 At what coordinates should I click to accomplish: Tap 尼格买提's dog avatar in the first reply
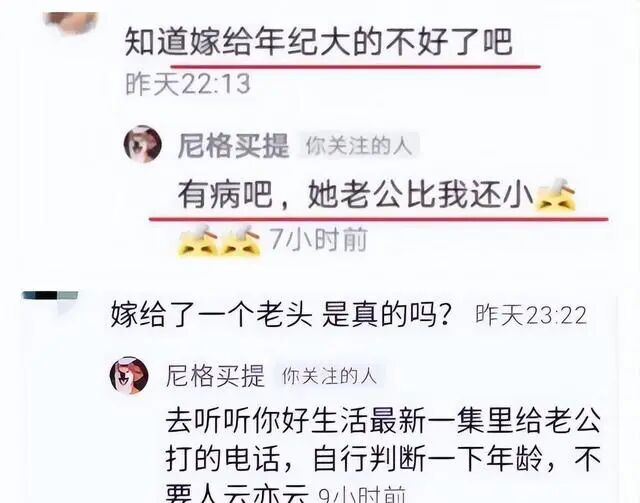(142, 144)
